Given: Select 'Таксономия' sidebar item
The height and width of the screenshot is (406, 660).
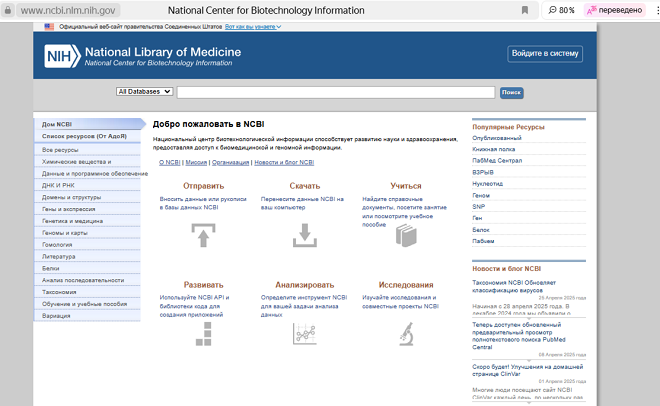Looking at the screenshot, I should click(x=87, y=292).
